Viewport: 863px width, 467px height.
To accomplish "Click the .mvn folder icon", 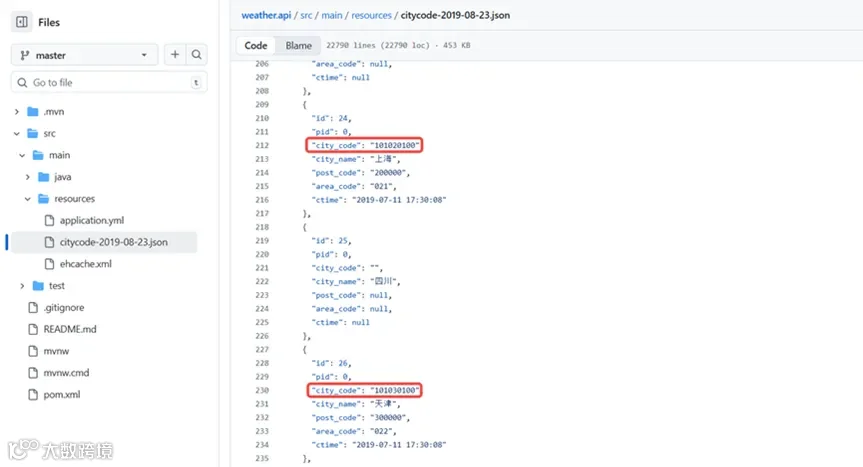I will (32, 112).
